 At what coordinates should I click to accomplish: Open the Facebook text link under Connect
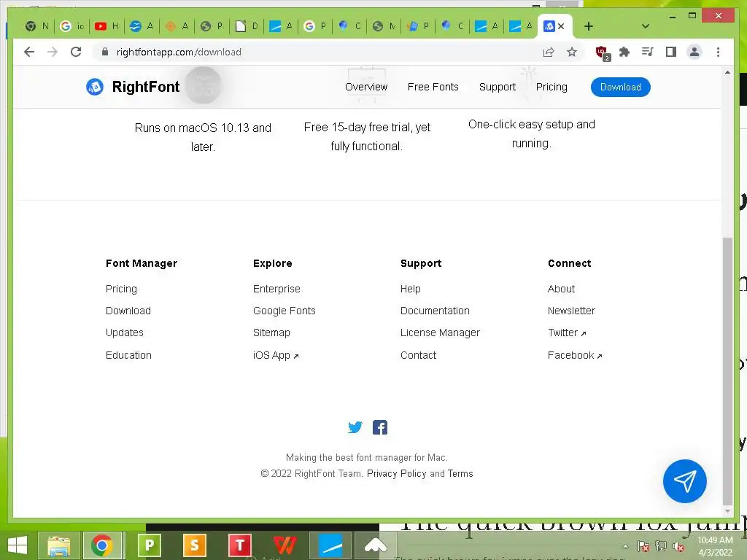(575, 355)
